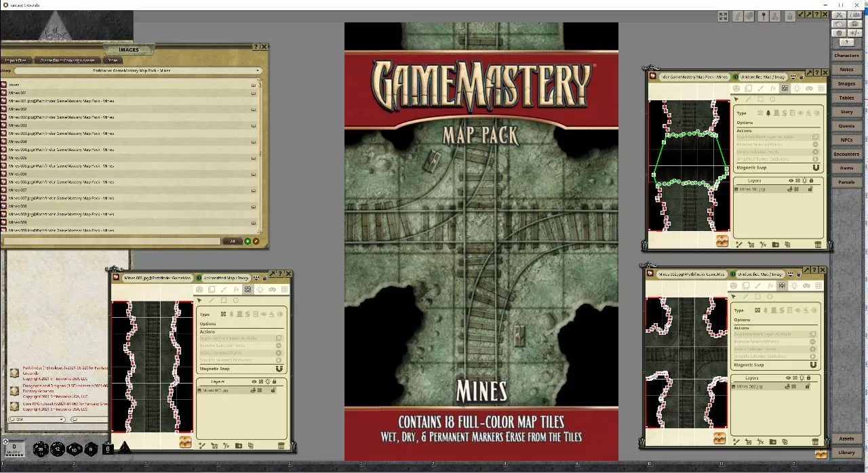Toggle the lock on the Mines 002.jpg layer
868x473 pixels.
click(x=808, y=387)
